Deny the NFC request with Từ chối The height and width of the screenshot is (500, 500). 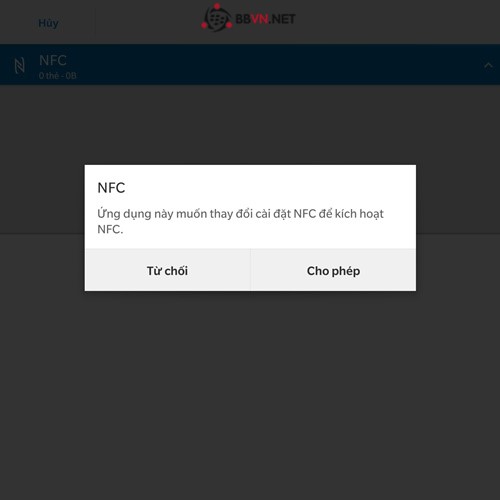pyautogui.click(x=167, y=270)
